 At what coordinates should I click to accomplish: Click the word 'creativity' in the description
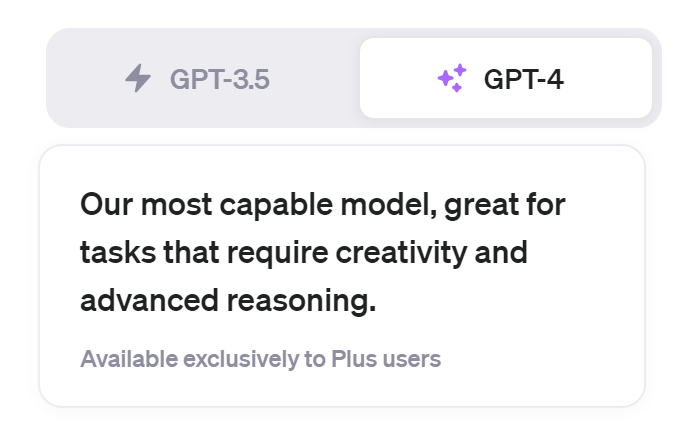click(401, 252)
